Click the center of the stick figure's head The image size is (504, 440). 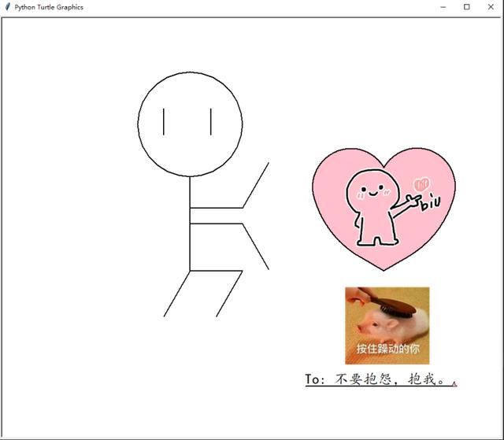click(190, 124)
